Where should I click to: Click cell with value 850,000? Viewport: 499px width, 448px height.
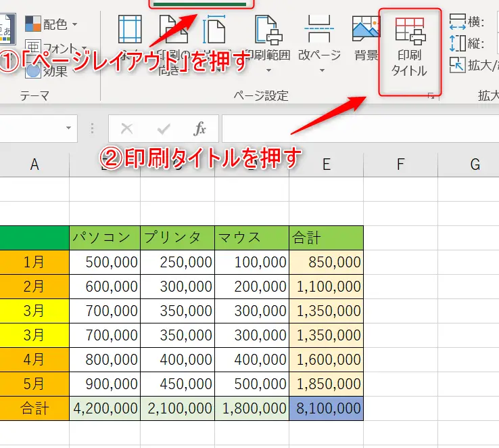[x=326, y=263]
